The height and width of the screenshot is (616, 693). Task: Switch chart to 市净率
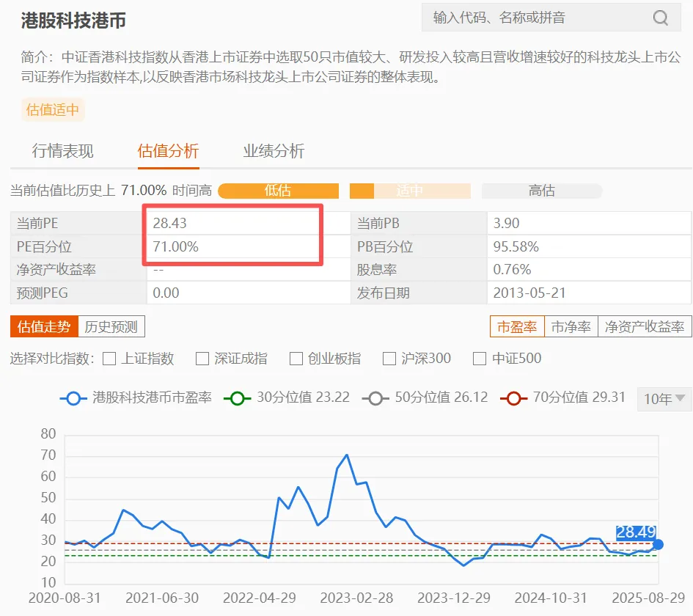tap(571, 327)
